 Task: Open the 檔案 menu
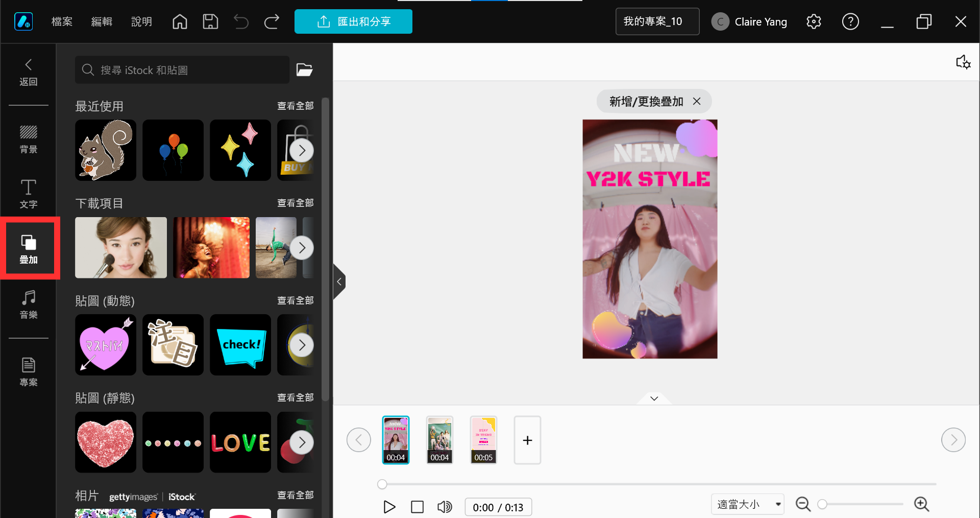pyautogui.click(x=62, y=21)
